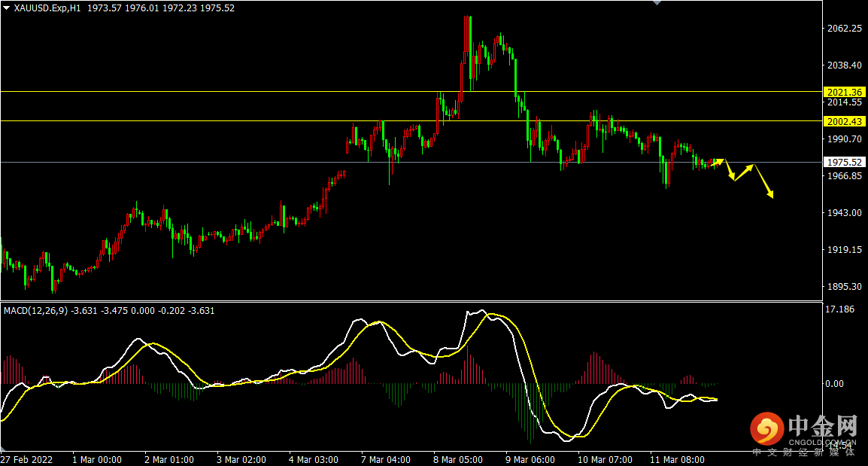Click the XAUUSD.Exp,H1 chart title text
Screen dimensions: 868x466
point(47,8)
